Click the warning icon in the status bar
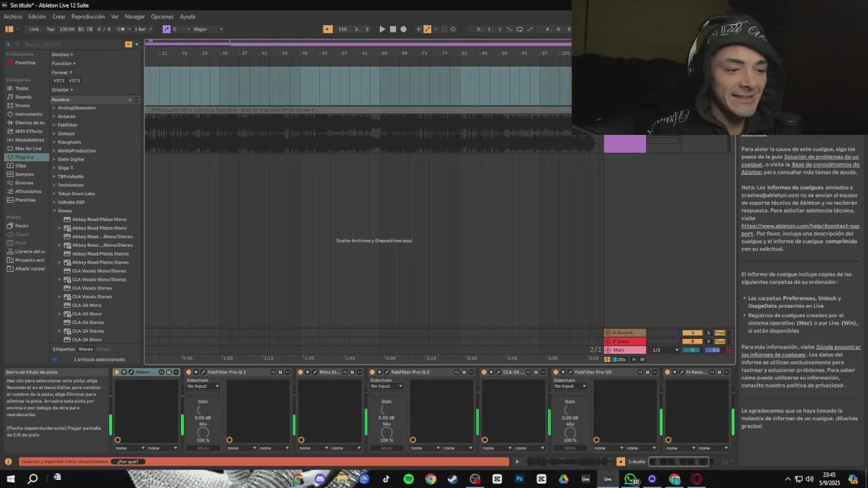 [x=9, y=462]
